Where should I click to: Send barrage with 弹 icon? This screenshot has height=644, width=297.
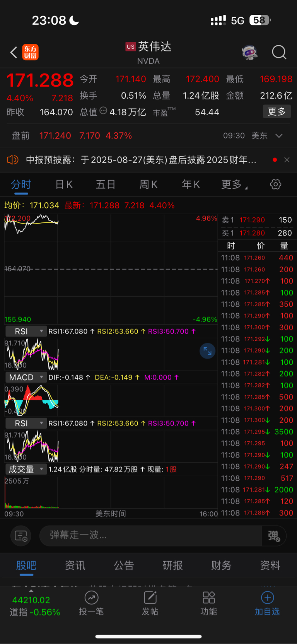tap(274, 536)
